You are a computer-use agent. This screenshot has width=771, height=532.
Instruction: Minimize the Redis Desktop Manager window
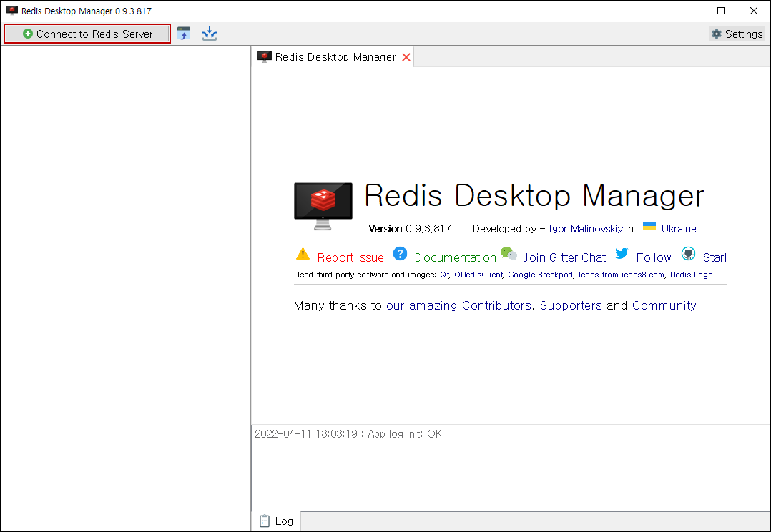pyautogui.click(x=688, y=11)
